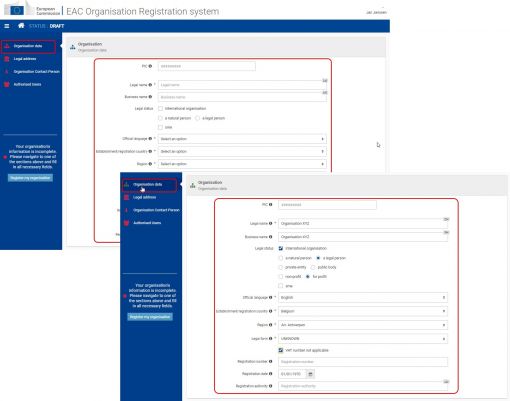Screen dimensions: 510x401
Task: Go to the home icon
Action: click(x=21, y=26)
